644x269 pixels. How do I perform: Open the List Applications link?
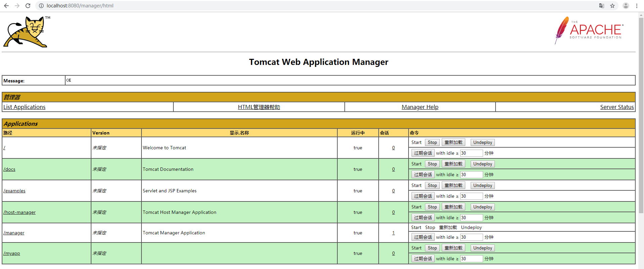coord(24,107)
